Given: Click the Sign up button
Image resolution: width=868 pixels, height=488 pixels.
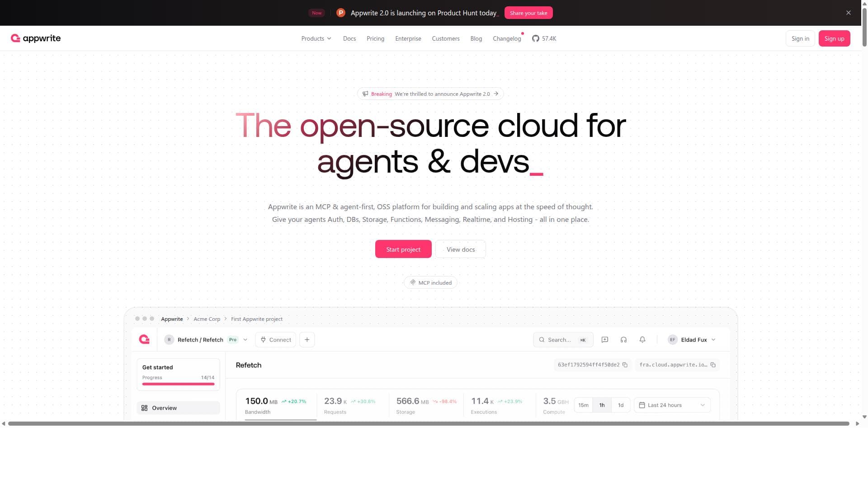Looking at the screenshot, I should (834, 38).
